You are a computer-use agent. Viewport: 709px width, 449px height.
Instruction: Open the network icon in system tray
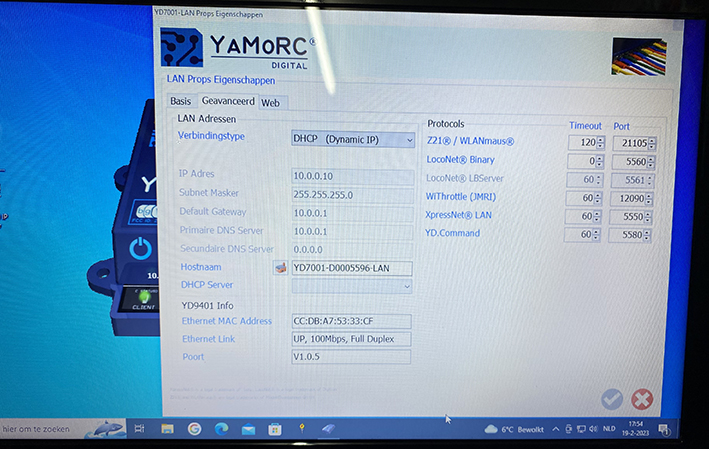tap(581, 429)
